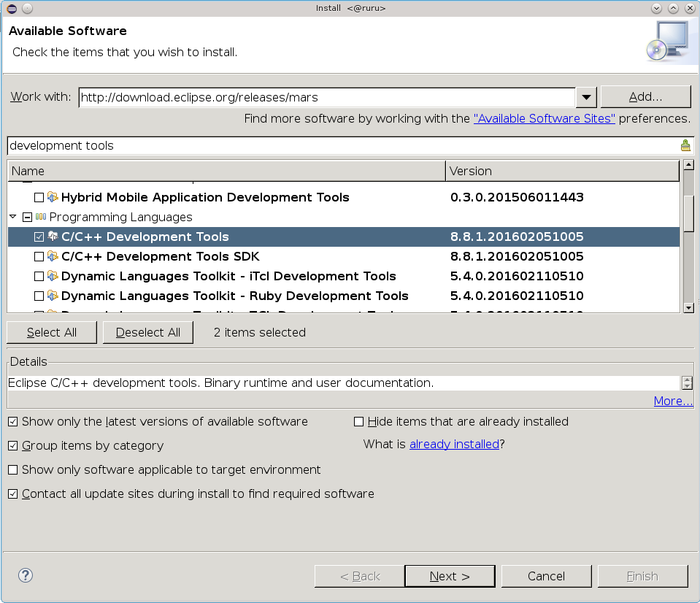Image resolution: width=700 pixels, height=603 pixels.
Task: Uncheck the C/C++ Development Tools checkbox
Action: tap(39, 237)
